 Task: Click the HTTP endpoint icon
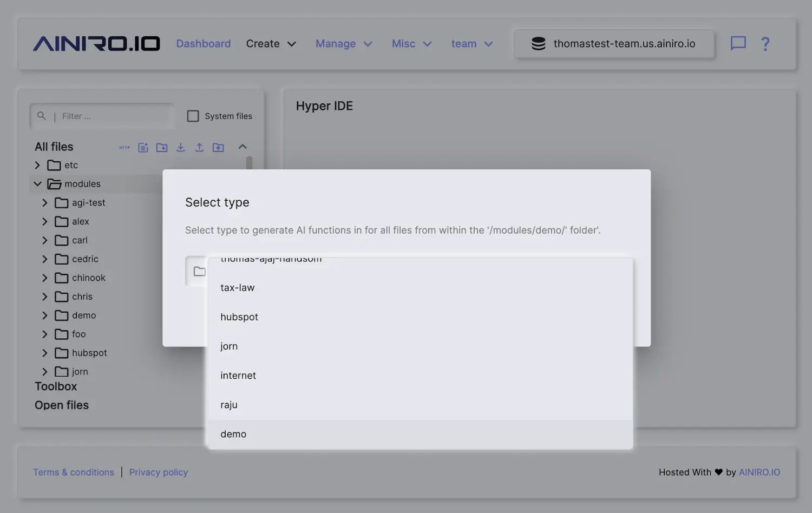click(125, 147)
